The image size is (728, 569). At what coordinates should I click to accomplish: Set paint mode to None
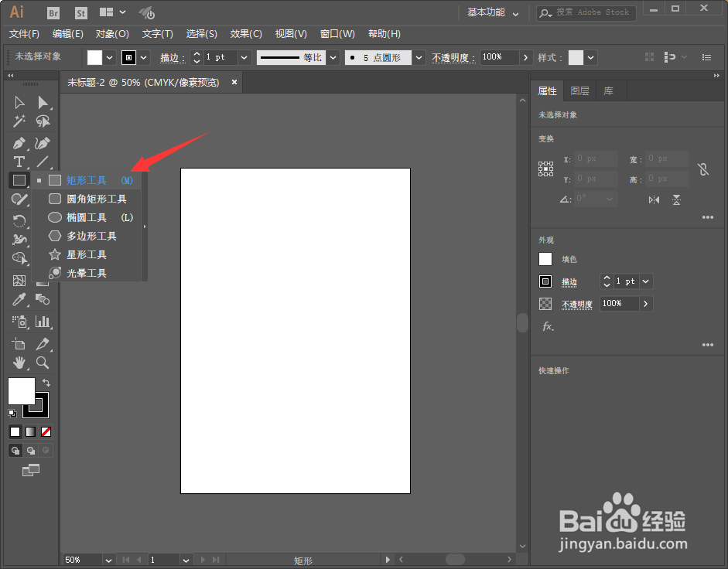tap(46, 432)
